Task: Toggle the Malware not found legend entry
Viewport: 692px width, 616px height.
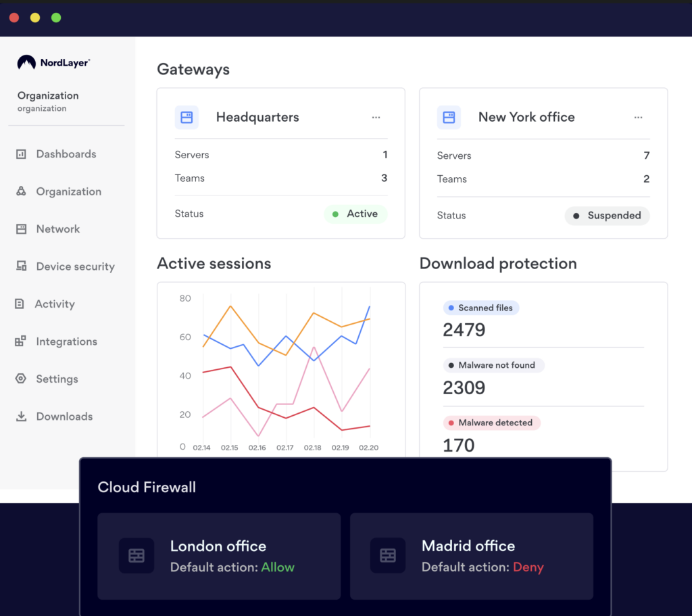Action: point(493,365)
